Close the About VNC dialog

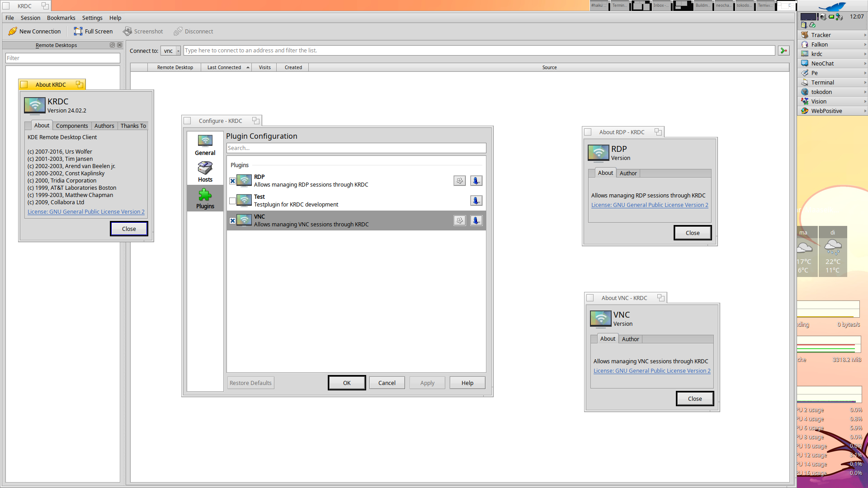pos(695,399)
